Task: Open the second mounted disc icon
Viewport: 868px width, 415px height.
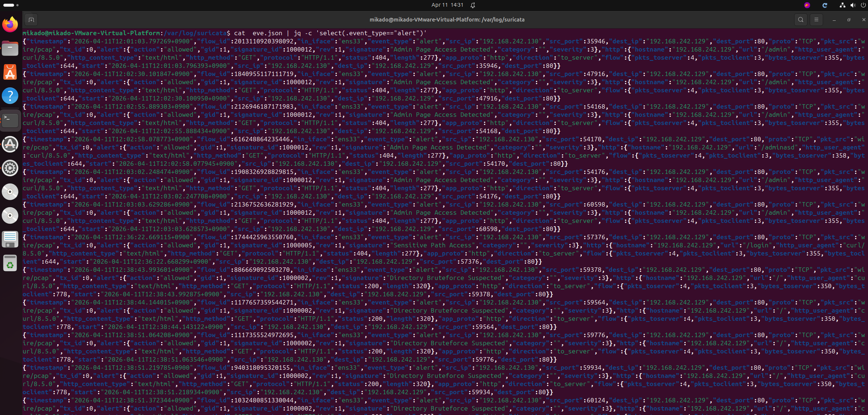Action: click(10, 215)
